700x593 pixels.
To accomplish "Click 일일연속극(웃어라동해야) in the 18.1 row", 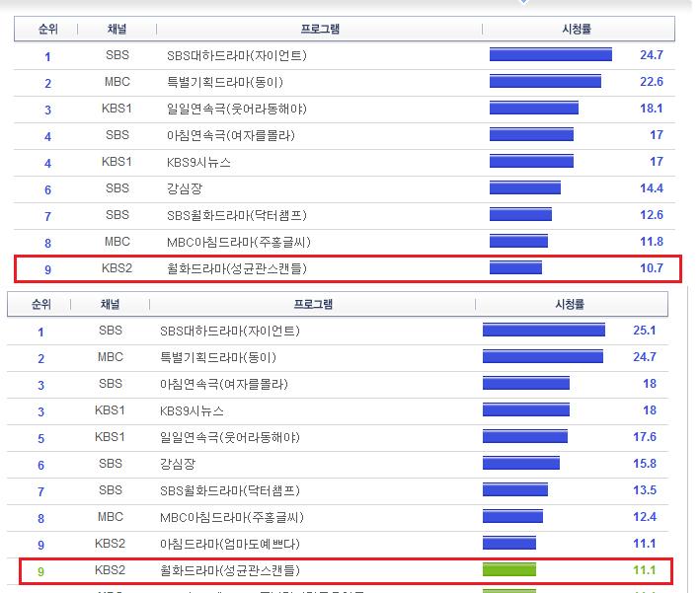I will pos(237,109).
